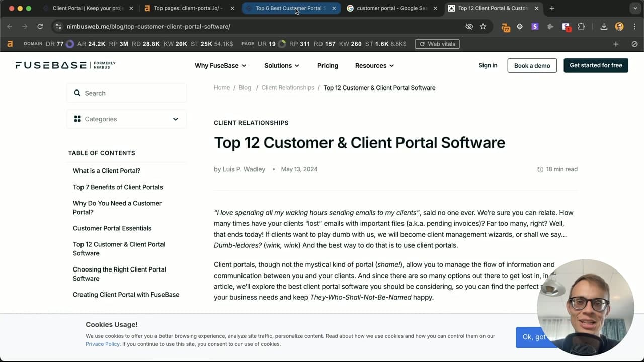Open the orange Ahrefs extension with 77 badge
Screen dimensions: 644x362
coord(506,27)
